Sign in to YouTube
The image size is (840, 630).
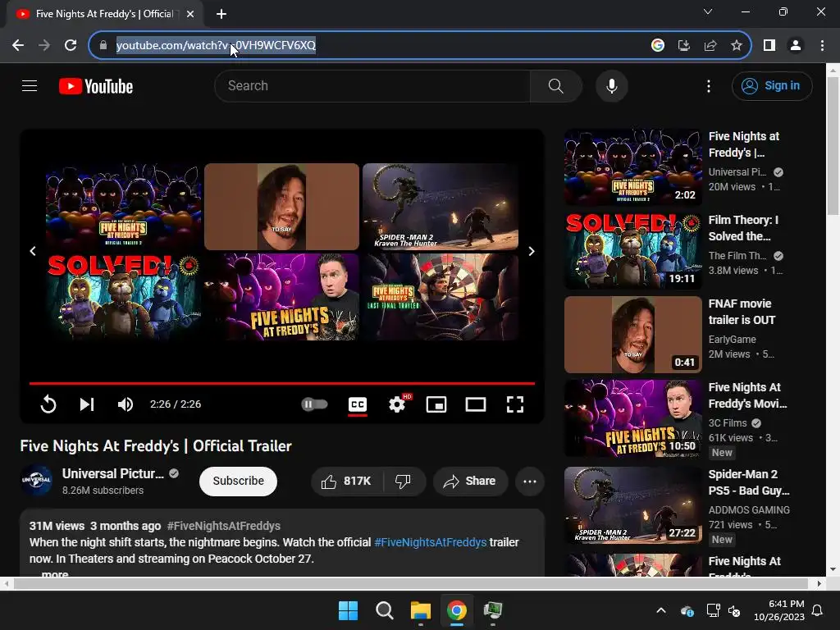[x=772, y=85]
